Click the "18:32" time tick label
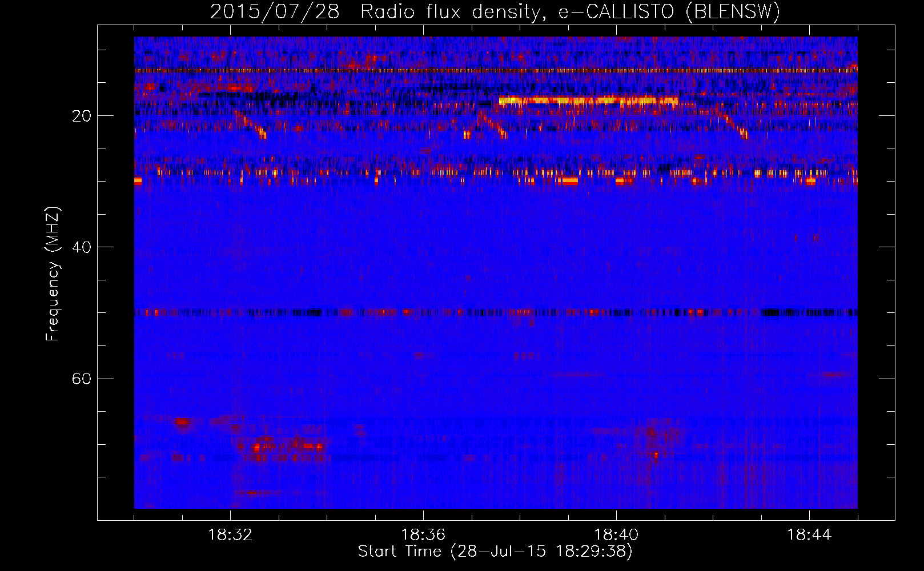 [230, 535]
